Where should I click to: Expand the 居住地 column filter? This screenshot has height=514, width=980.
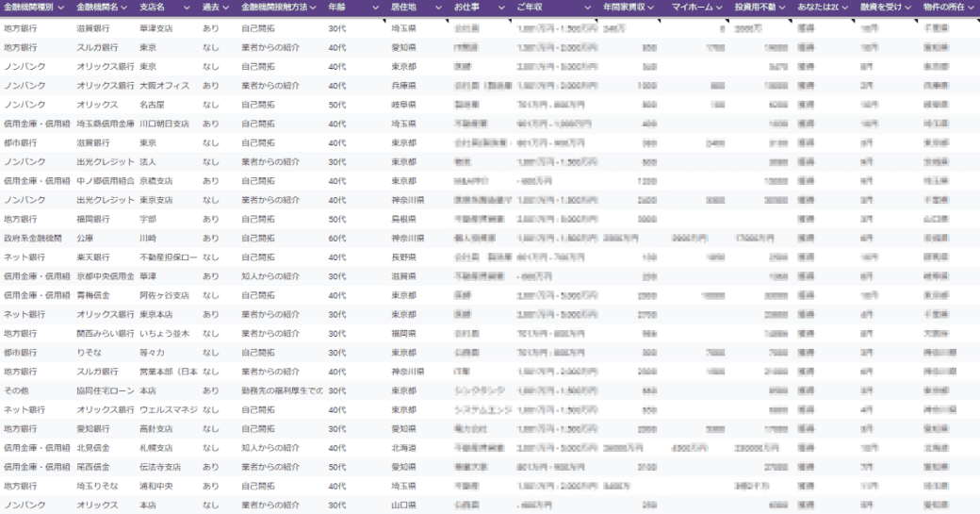(x=438, y=8)
